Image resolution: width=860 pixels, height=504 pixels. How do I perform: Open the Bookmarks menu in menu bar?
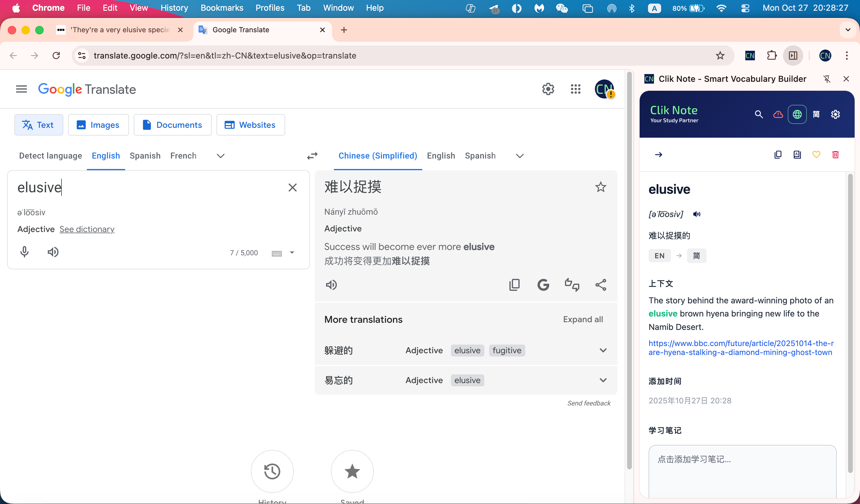point(222,8)
